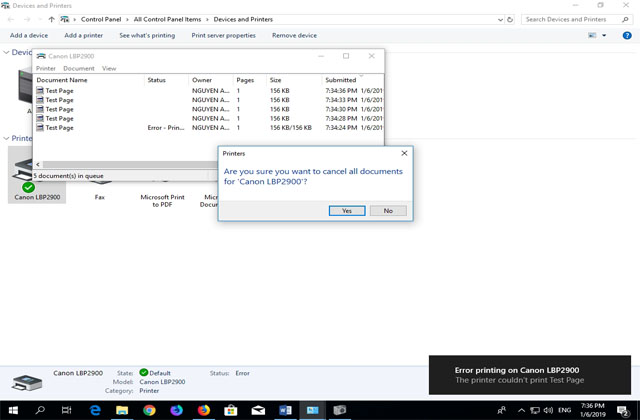Click Remove device in toolbar
The height and width of the screenshot is (420, 640).
point(294,36)
